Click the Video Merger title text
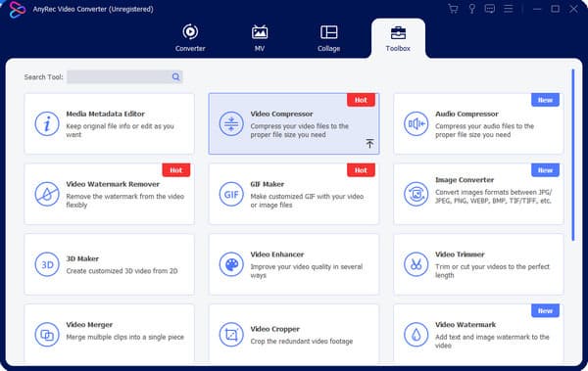Viewport: 588px width, 371px height. click(x=89, y=325)
